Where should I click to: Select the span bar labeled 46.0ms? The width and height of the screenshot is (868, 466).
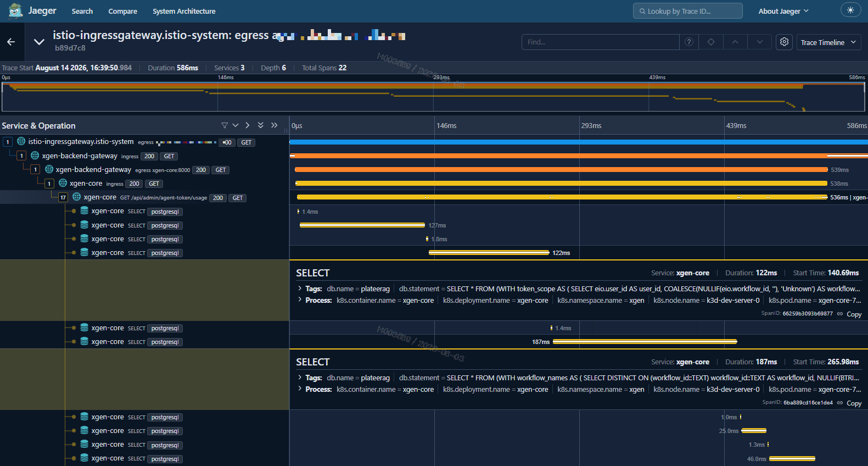792,459
